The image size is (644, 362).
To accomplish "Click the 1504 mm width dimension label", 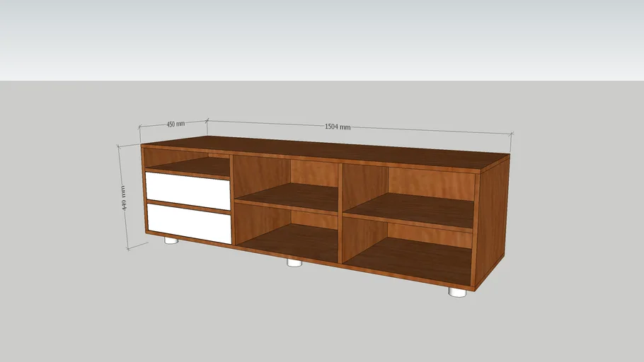I will click(338, 127).
